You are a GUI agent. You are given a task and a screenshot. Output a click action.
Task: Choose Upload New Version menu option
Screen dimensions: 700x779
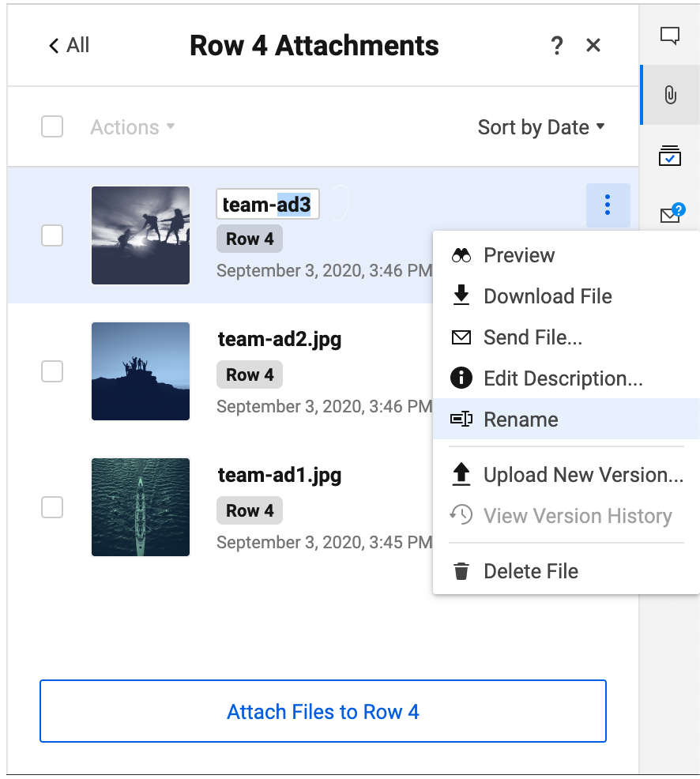click(566, 475)
